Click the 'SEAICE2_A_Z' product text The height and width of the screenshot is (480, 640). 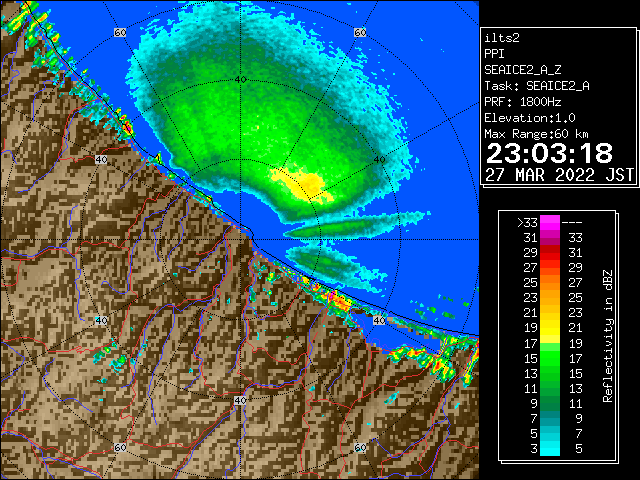pos(523,70)
